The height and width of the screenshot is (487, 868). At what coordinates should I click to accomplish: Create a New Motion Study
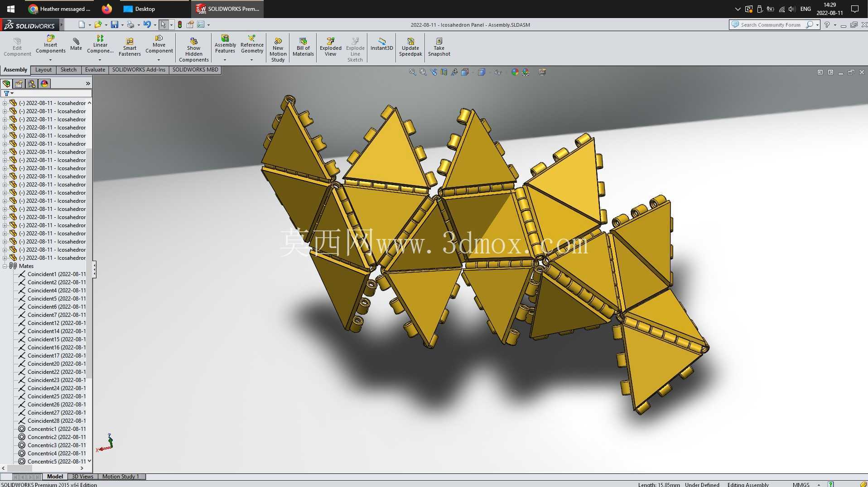278,50
